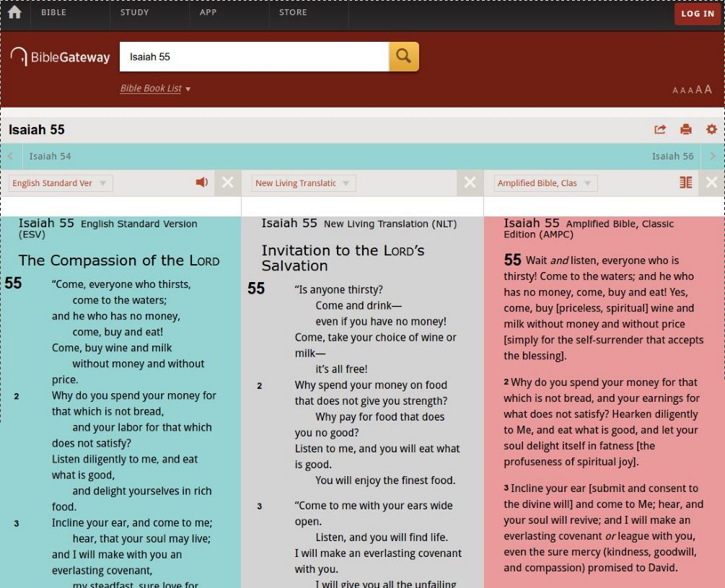Click the "Isaiah 55 English Standard Version (ESV)" title
The height and width of the screenshot is (588, 725).
107,229
